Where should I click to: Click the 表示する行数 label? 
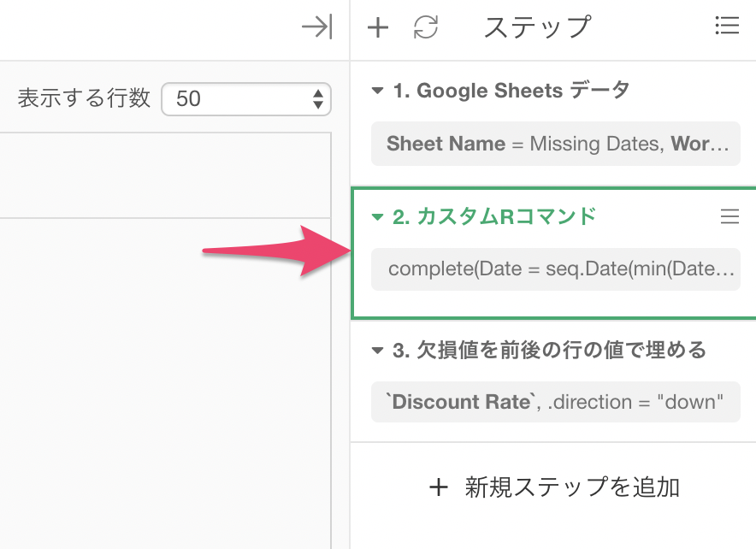pyautogui.click(x=84, y=98)
